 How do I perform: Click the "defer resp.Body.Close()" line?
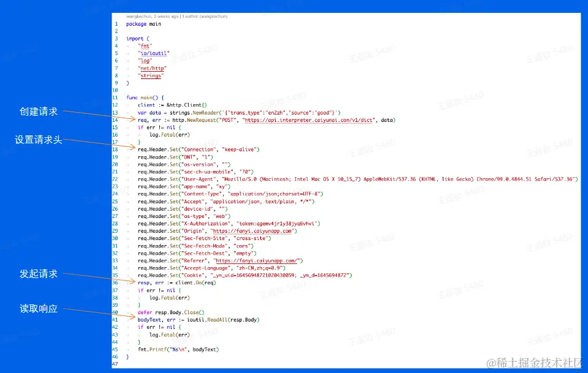pyautogui.click(x=171, y=312)
